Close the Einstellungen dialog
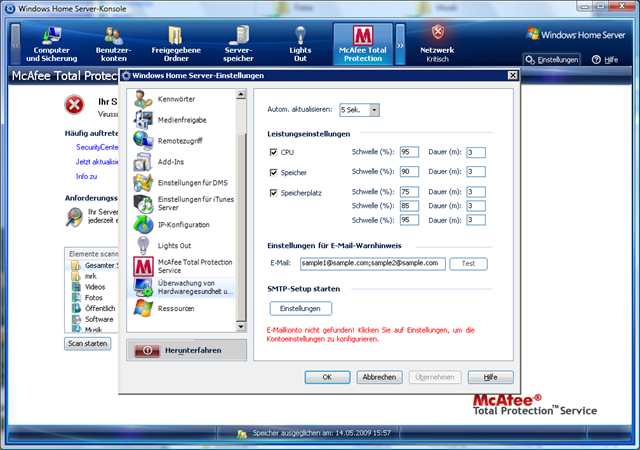This screenshot has height=450, width=640. [x=513, y=76]
